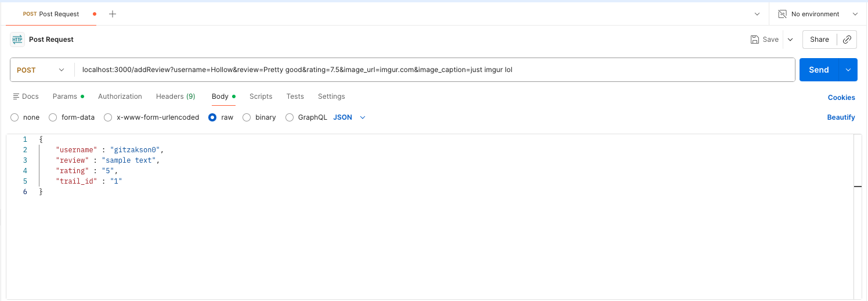
Task: Click the plus icon to open new tab
Action: 113,14
